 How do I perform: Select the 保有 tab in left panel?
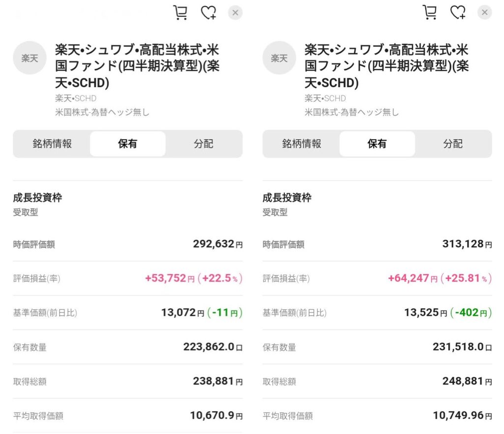coord(127,144)
